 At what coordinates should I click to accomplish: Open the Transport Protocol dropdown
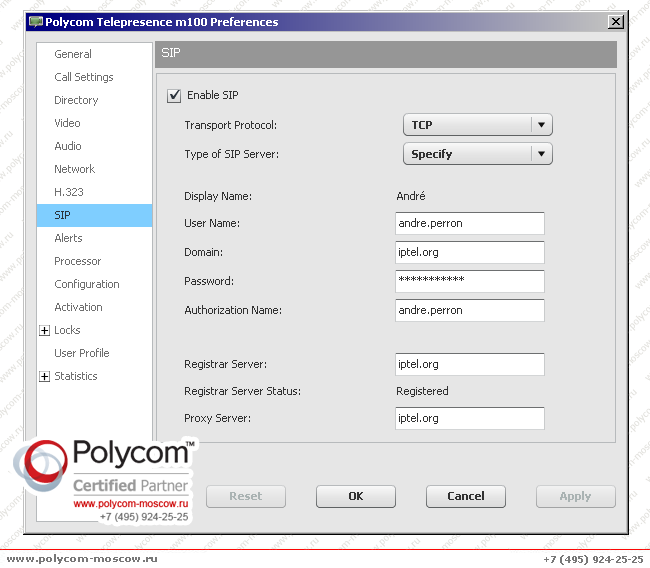[x=478, y=125]
